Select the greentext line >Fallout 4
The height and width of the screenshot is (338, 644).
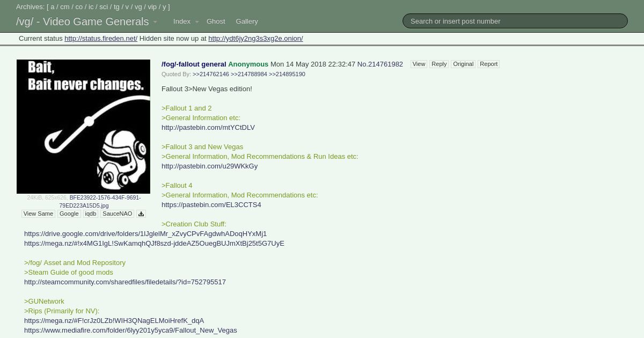(177, 185)
